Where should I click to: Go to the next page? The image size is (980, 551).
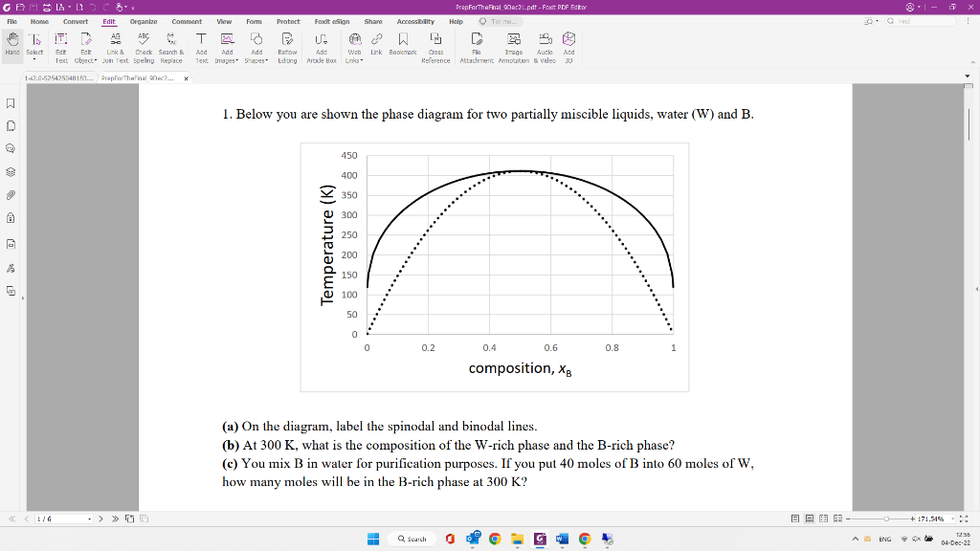pyautogui.click(x=100, y=519)
